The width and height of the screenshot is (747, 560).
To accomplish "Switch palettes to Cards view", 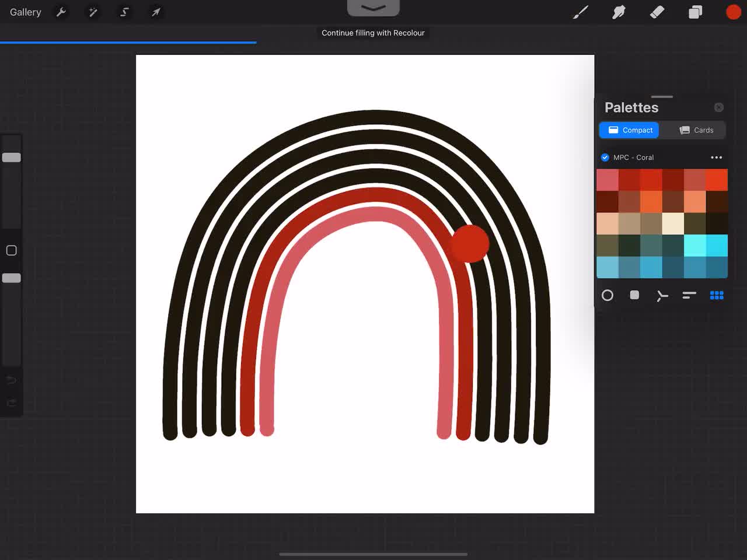I will pyautogui.click(x=696, y=130).
